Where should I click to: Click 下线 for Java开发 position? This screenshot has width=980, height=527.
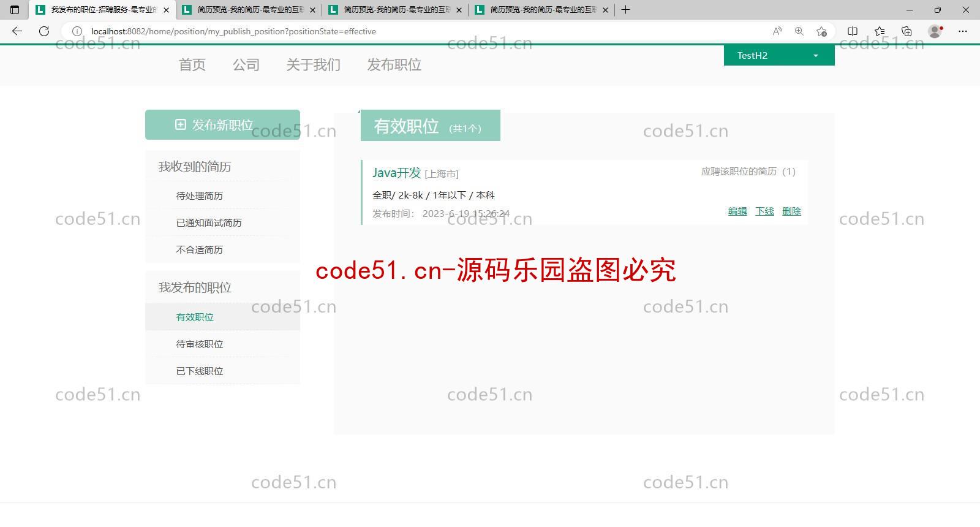764,211
